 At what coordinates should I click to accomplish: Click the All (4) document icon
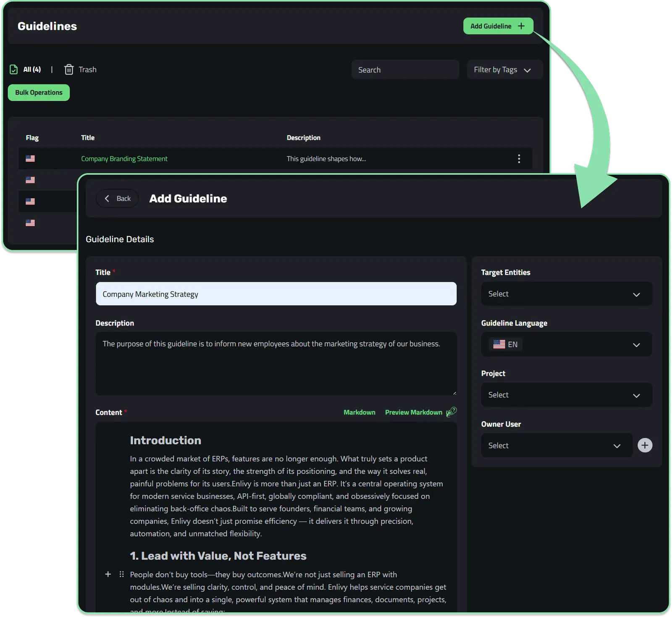(x=14, y=69)
